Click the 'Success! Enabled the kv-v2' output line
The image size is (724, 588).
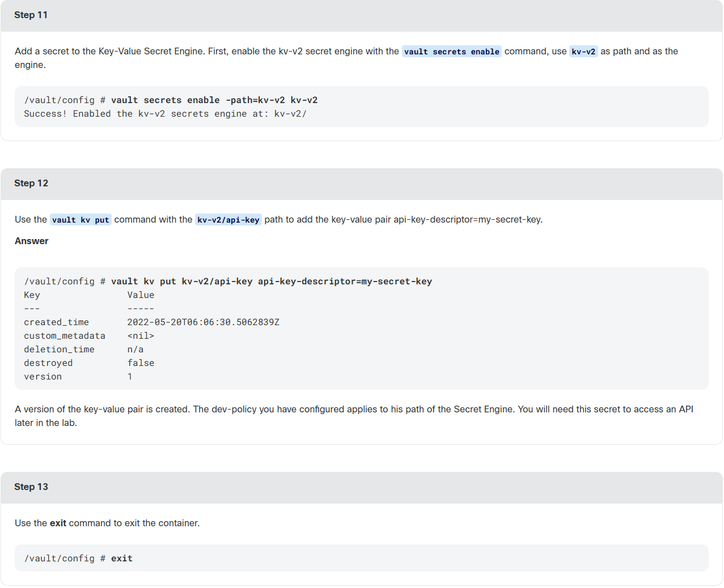[165, 114]
